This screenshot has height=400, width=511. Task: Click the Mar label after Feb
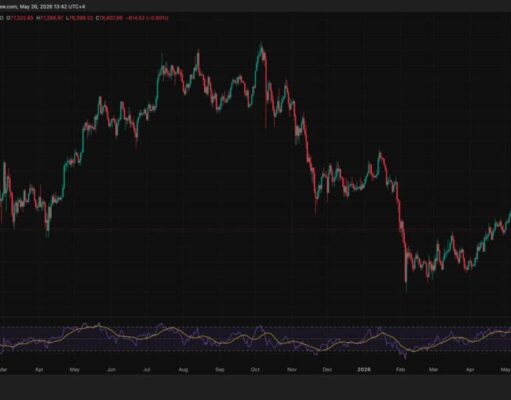(433, 370)
